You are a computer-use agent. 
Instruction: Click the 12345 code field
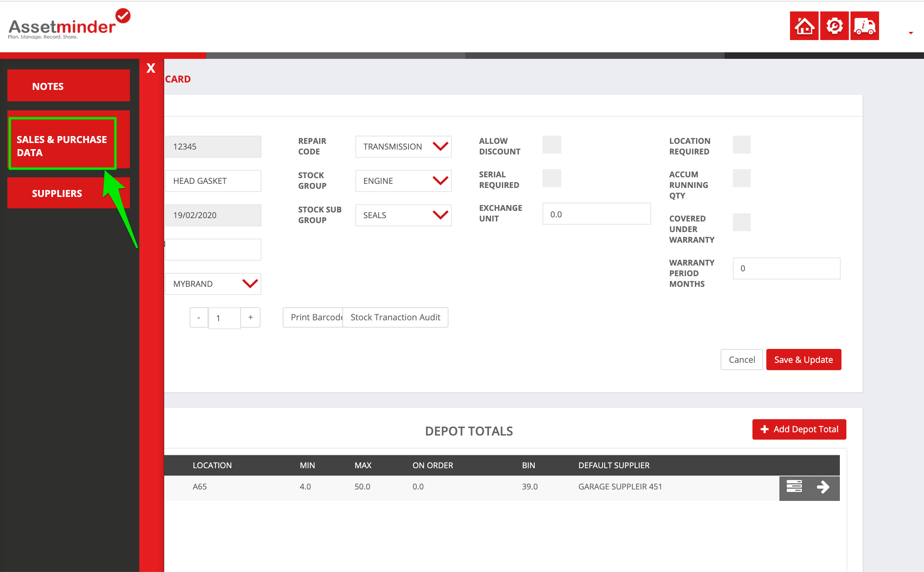pyautogui.click(x=213, y=146)
